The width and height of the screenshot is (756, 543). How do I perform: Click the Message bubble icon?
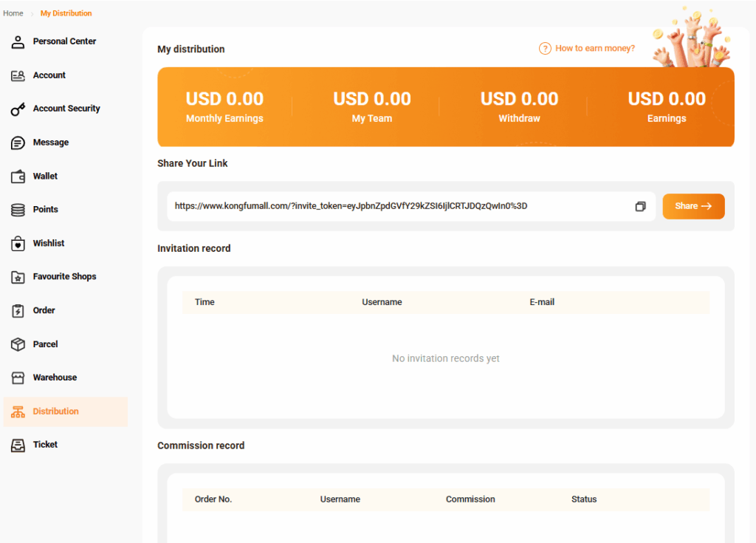(x=18, y=143)
